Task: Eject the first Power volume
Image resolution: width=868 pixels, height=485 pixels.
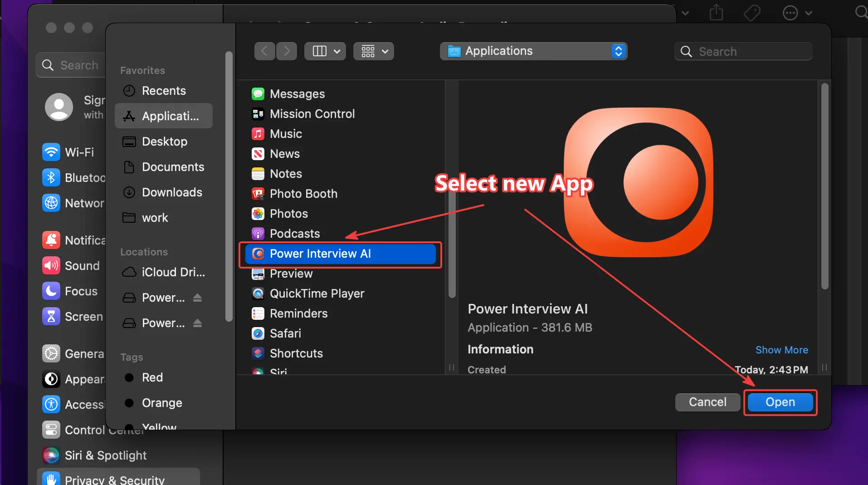Action: tap(197, 298)
